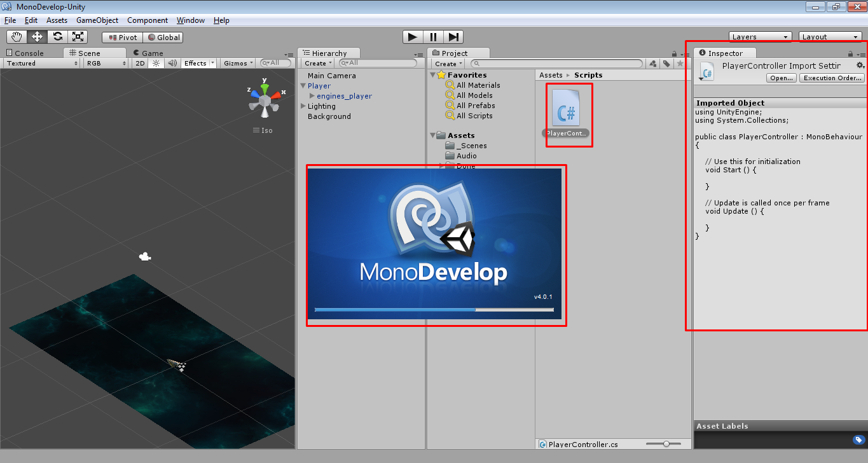Open the Textured draw mode dropdown

[x=42, y=63]
